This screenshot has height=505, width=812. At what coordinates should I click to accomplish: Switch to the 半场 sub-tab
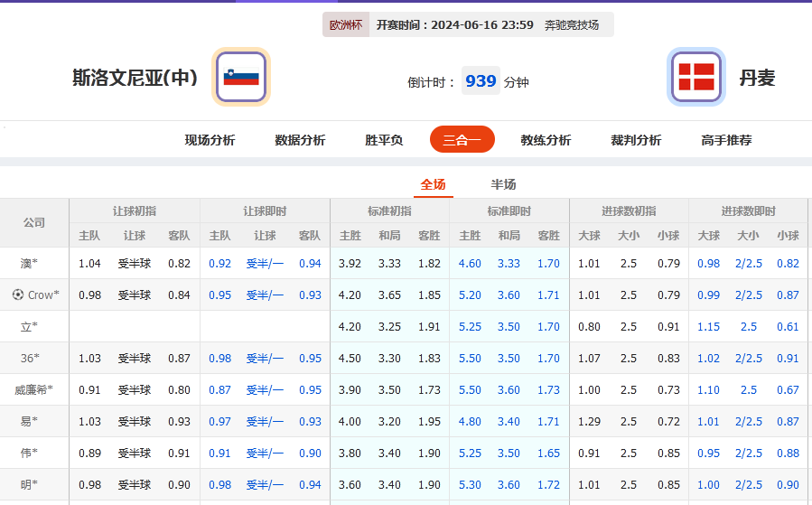503,184
